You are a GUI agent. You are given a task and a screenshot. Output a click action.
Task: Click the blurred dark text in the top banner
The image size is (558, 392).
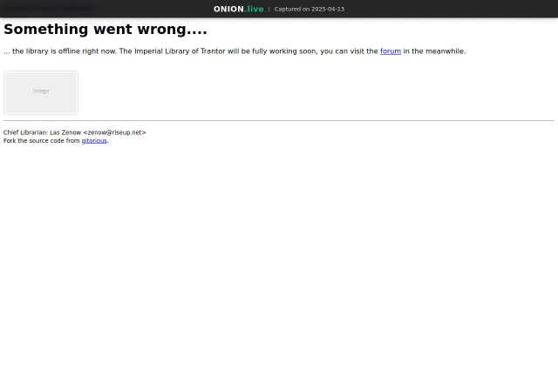tap(48, 8)
